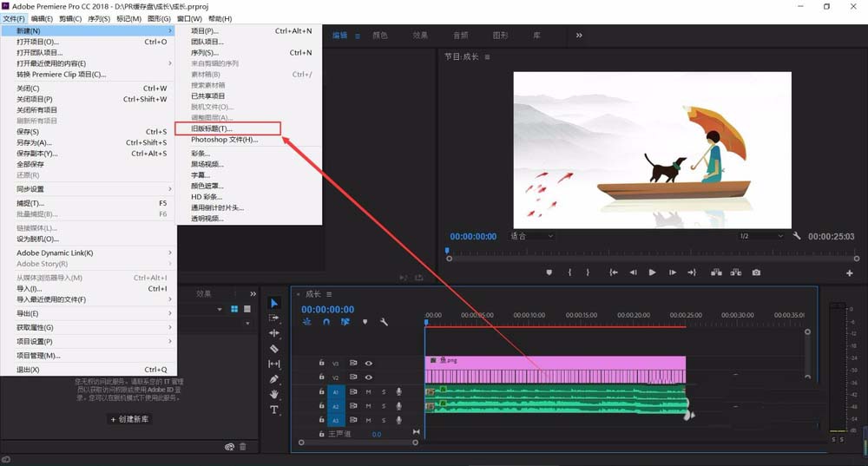This screenshot has width=868, height=466.
Task: Select the Track Select Forward tool
Action: point(274,318)
